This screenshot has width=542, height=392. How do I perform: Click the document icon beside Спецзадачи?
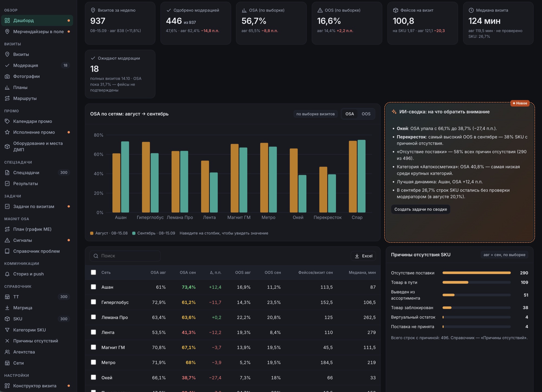coord(7,173)
